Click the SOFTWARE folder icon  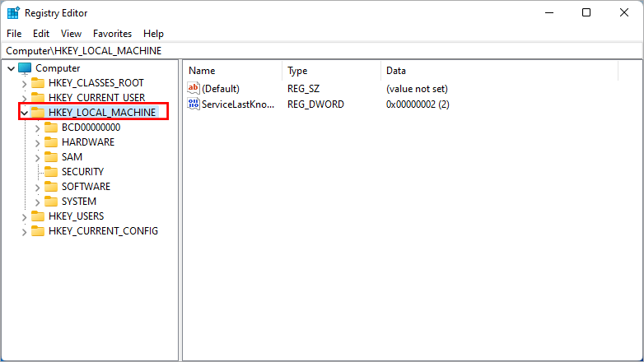coord(51,186)
